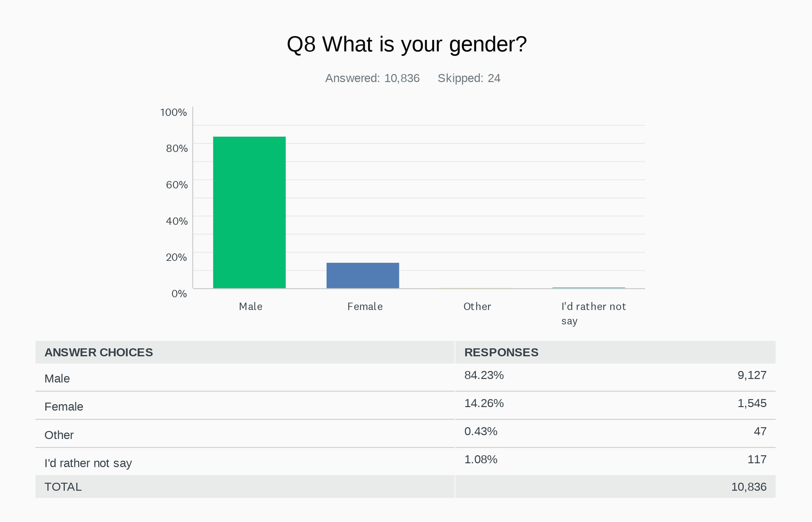Click the 'ANSWER CHOICES' table header
The width and height of the screenshot is (812, 522).
click(99, 352)
